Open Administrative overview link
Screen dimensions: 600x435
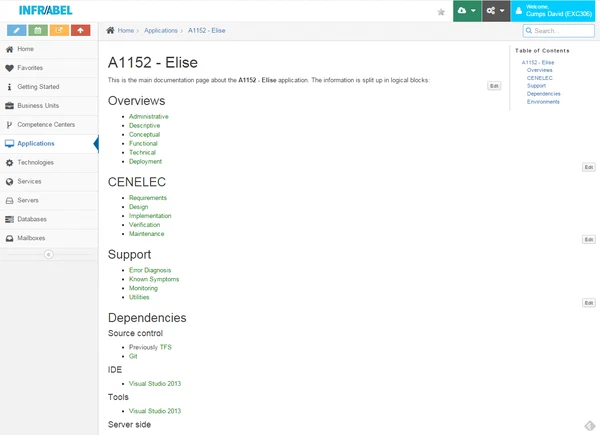click(148, 117)
